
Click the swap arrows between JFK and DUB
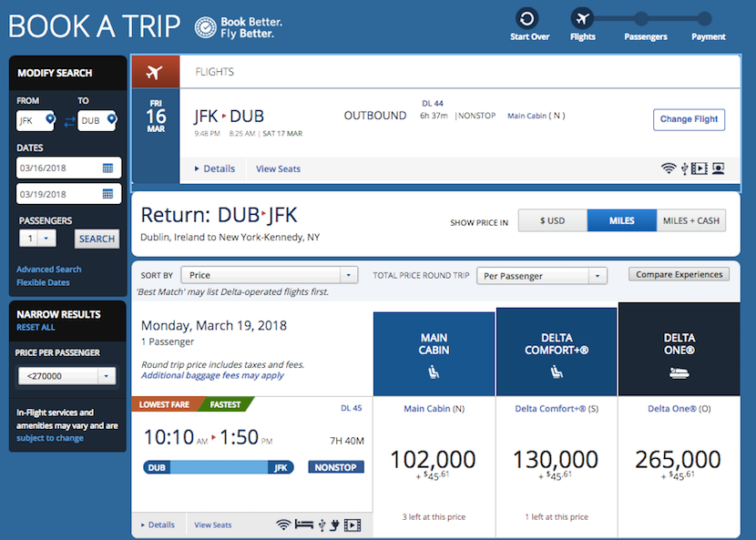(x=68, y=121)
